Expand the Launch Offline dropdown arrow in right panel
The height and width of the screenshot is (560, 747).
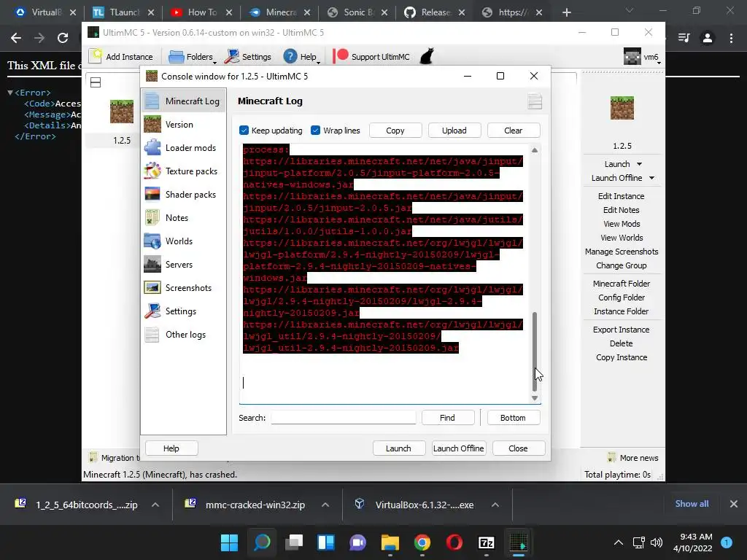point(651,178)
